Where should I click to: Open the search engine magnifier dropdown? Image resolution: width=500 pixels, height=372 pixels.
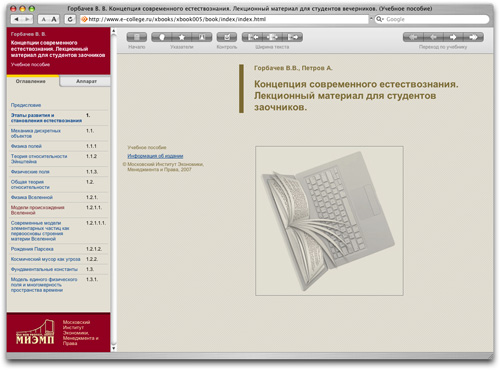(380, 19)
